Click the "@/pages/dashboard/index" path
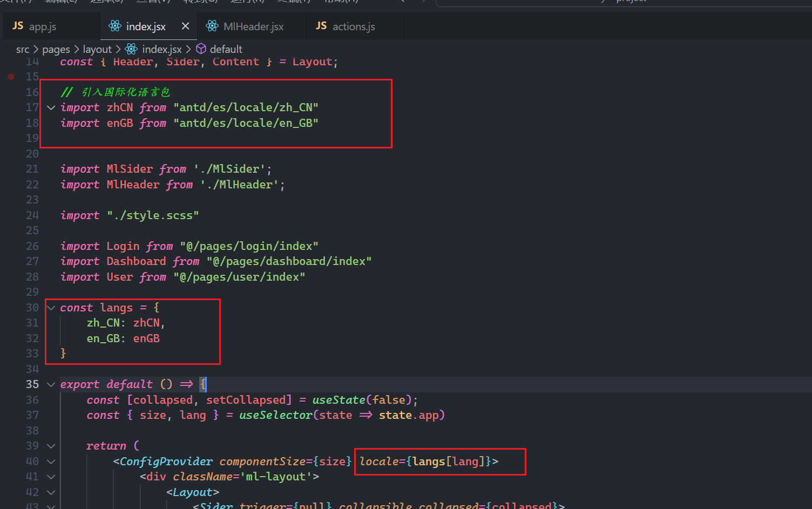 point(289,261)
